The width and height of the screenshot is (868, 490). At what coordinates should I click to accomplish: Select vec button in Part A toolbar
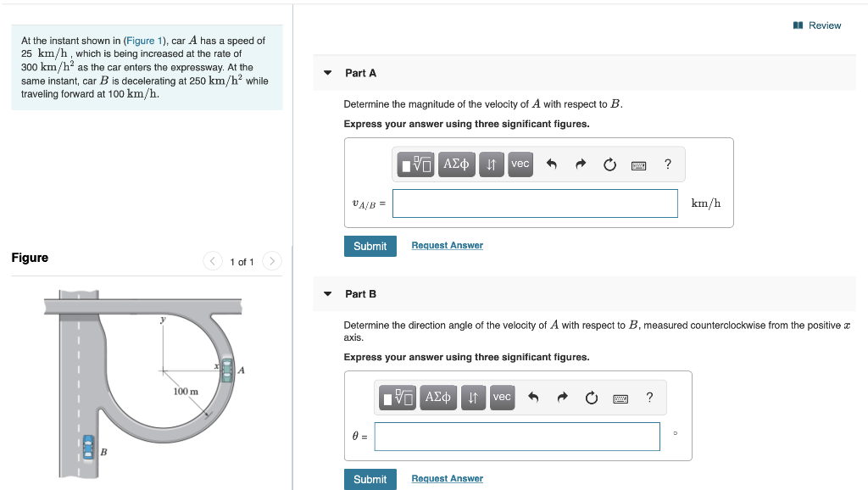click(x=520, y=164)
